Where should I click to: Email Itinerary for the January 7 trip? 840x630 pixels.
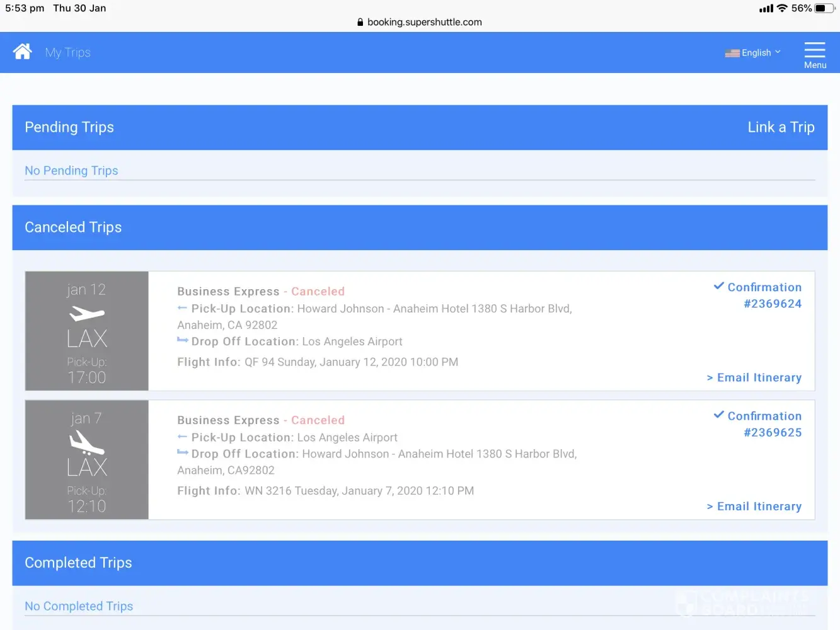(754, 506)
